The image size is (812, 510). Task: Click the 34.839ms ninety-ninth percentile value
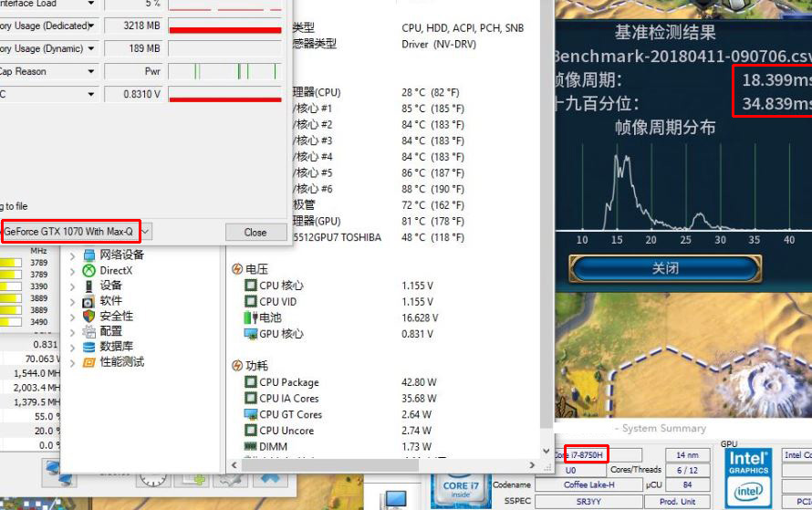point(776,104)
